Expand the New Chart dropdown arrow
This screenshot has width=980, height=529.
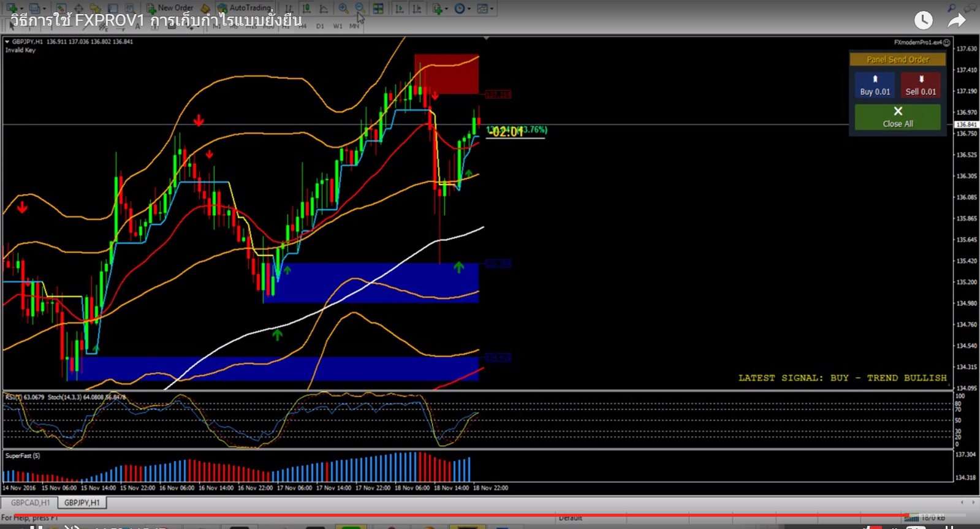coord(21,9)
